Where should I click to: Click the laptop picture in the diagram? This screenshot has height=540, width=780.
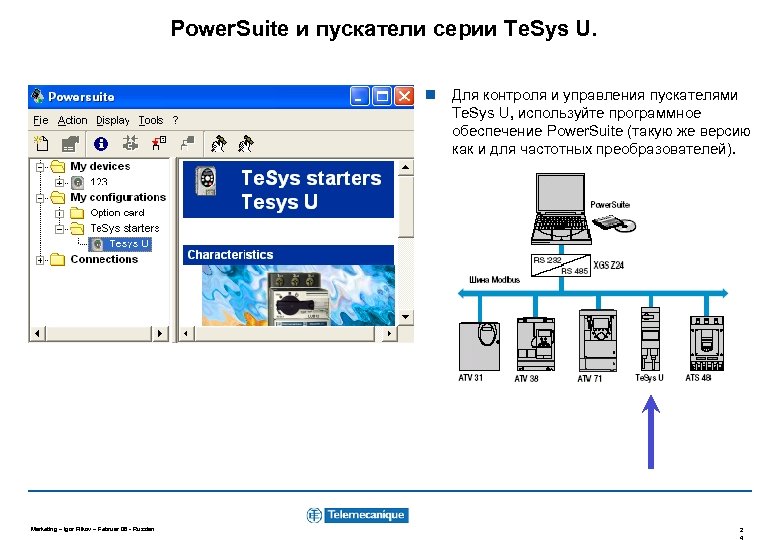click(560, 208)
